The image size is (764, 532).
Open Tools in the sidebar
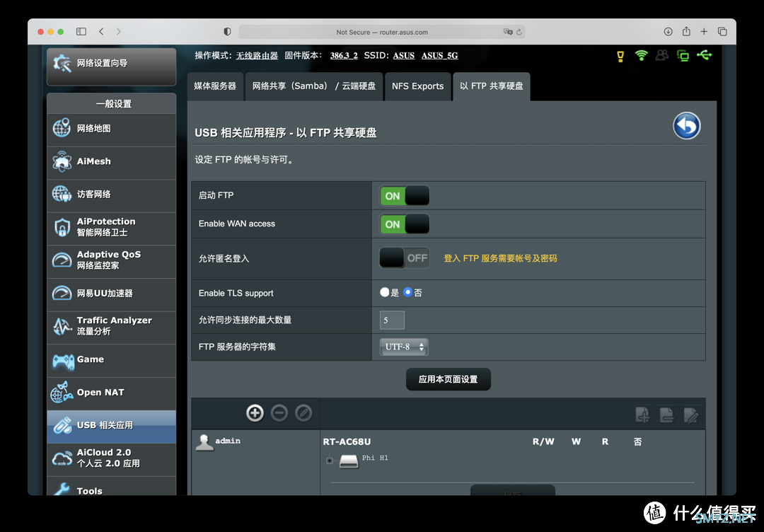point(112,486)
